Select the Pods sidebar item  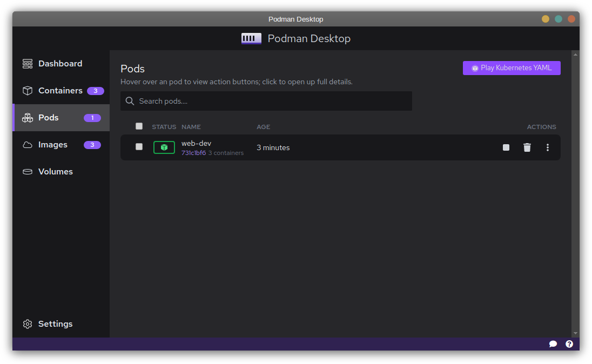(x=49, y=118)
